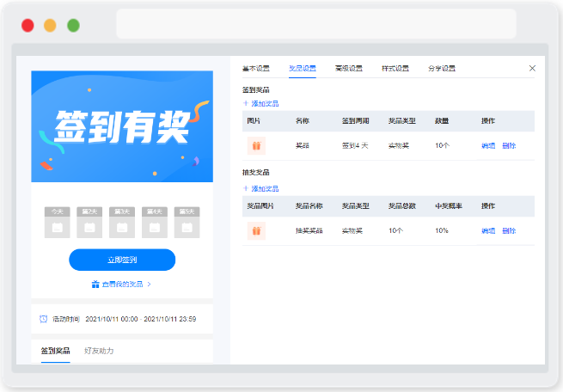Click the plus icon under 签到奖品 heading

246,103
